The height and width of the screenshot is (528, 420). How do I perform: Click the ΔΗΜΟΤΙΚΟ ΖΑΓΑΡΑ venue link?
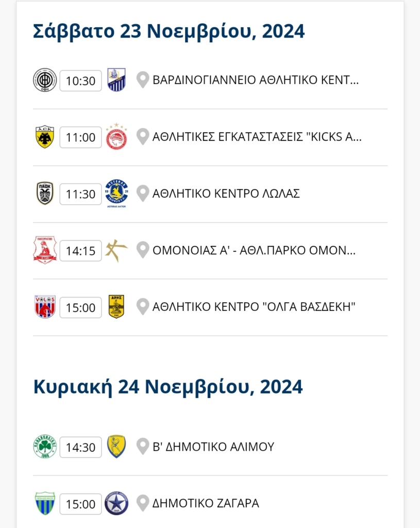(x=206, y=503)
